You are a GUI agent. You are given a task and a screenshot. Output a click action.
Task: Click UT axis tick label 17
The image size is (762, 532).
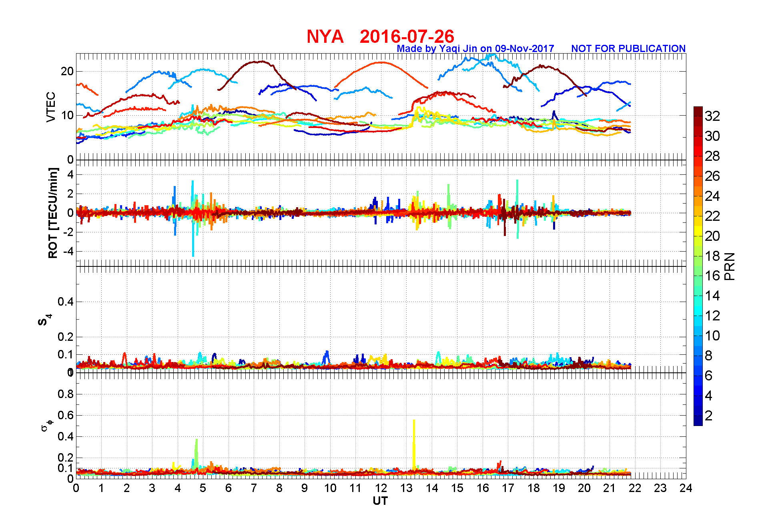[508, 488]
